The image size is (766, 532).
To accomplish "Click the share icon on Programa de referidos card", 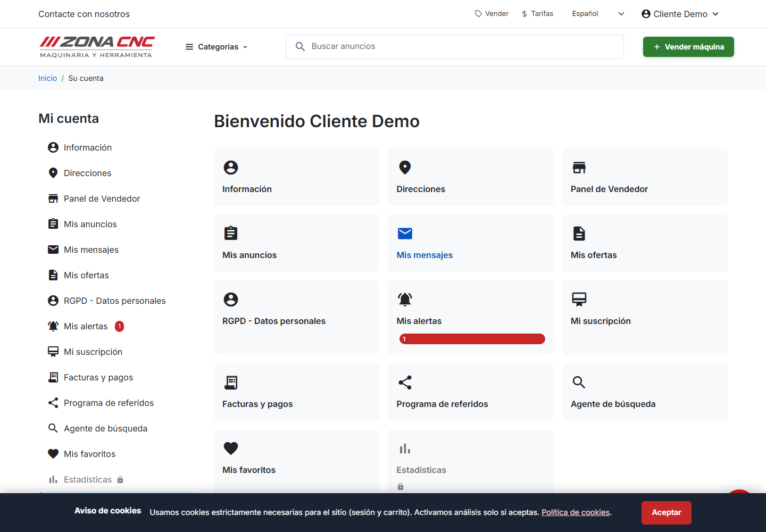I will click(x=405, y=383).
